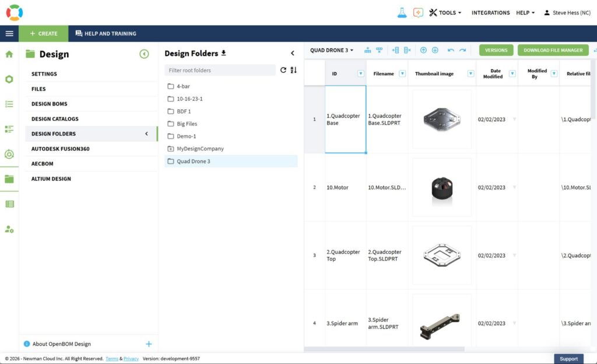
Task: Click the move row up icon
Action: click(423, 50)
